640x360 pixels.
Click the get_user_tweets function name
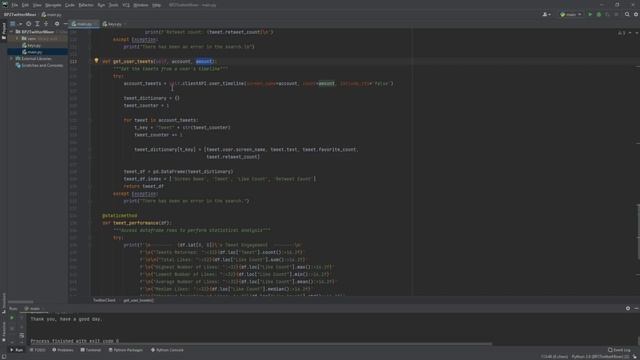click(133, 62)
